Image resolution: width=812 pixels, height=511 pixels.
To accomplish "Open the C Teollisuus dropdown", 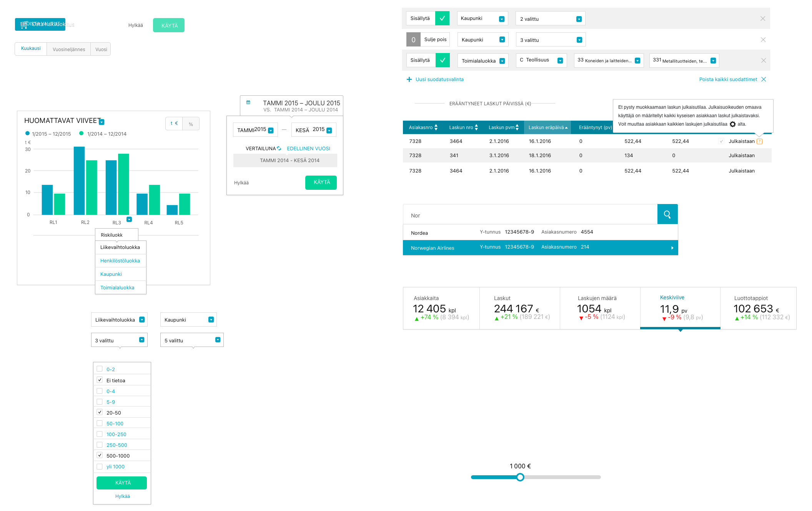I will pos(541,60).
